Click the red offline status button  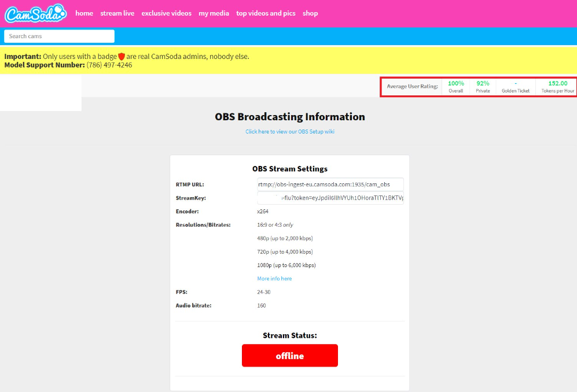point(290,356)
